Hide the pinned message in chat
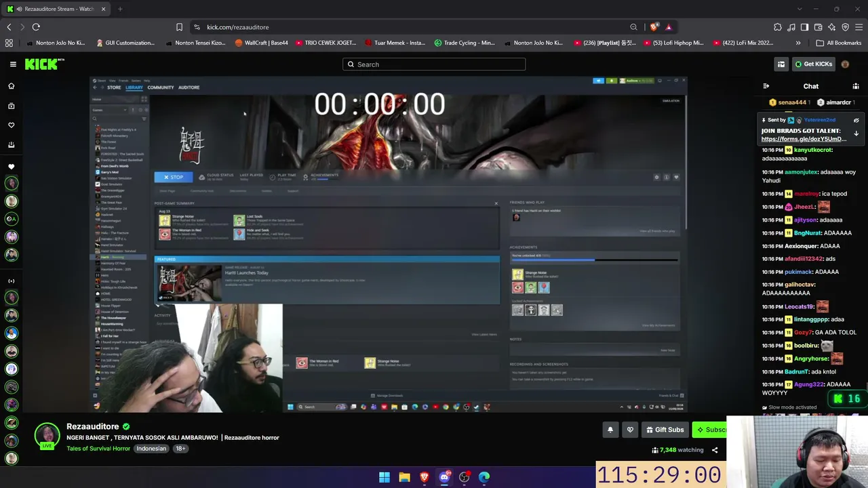Viewport: 868px width, 488px height. coord(856,120)
